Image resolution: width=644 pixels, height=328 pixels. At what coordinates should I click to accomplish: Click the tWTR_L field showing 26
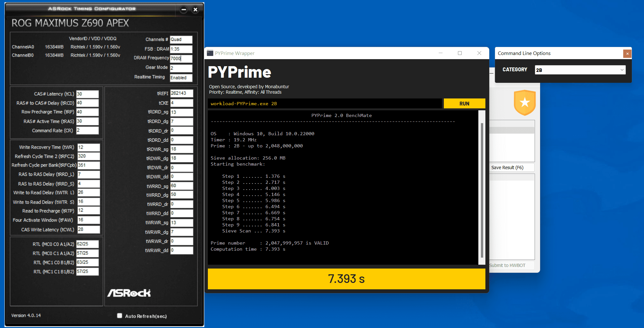point(89,192)
